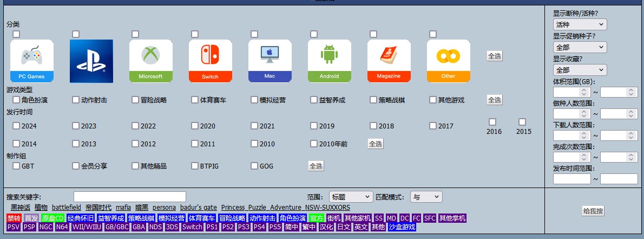The height and width of the screenshot is (239, 644).
Task: Open the 范围 标题 dropdown
Action: coord(351,197)
